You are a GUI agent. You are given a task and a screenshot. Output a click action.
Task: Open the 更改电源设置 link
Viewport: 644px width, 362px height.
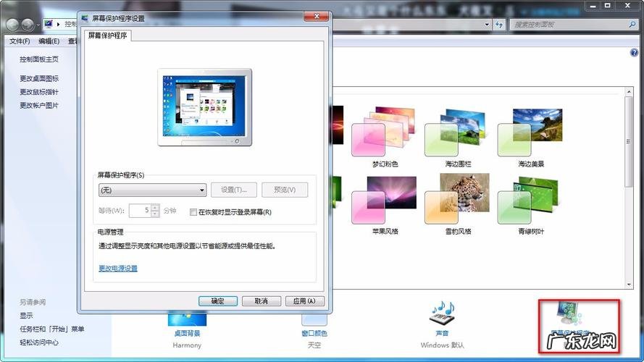point(118,269)
